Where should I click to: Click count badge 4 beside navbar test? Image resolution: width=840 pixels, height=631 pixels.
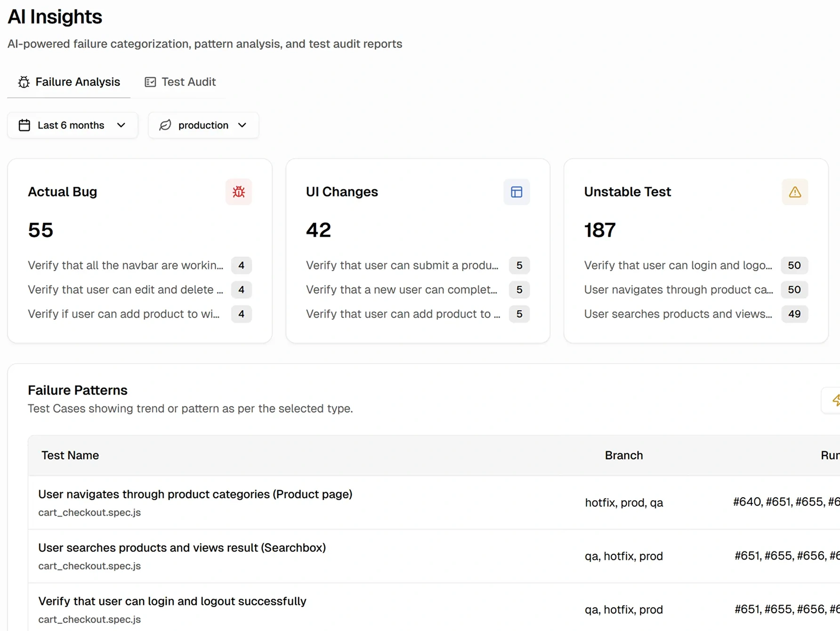tap(242, 265)
